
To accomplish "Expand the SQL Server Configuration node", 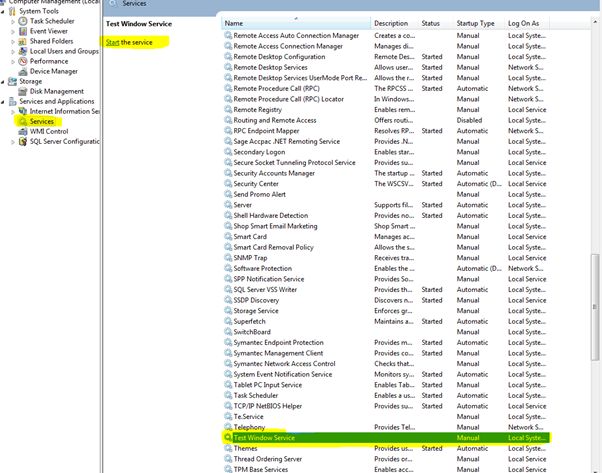I will [x=13, y=142].
